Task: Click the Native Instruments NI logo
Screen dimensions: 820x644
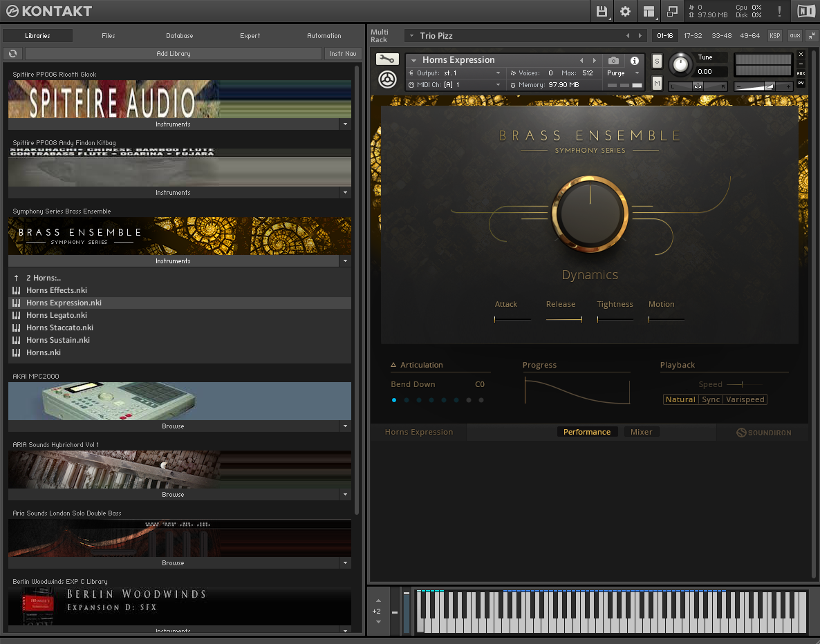Action: (x=806, y=11)
